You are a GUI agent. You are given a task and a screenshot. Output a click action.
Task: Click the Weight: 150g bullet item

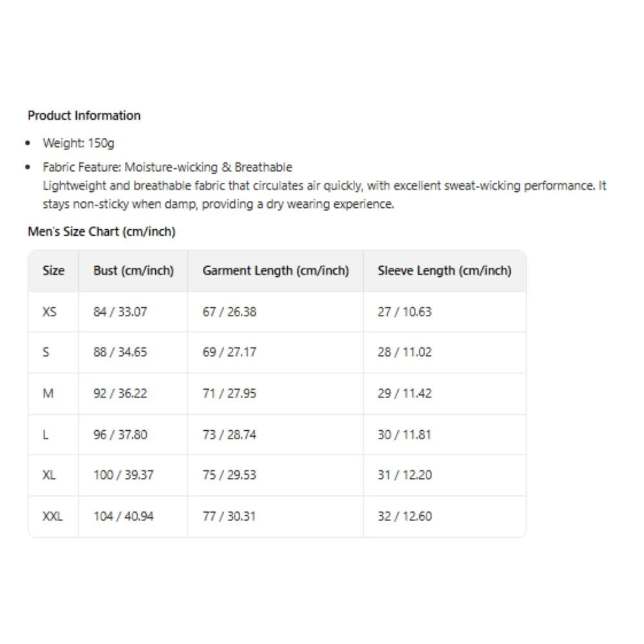pos(79,143)
